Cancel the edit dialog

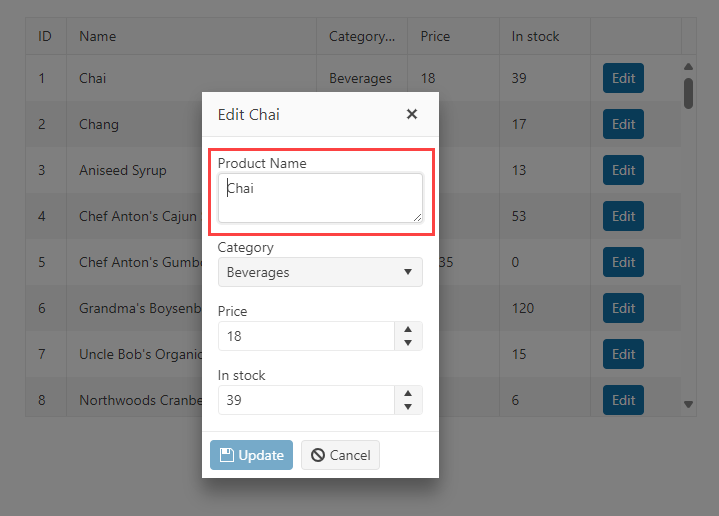coord(340,455)
